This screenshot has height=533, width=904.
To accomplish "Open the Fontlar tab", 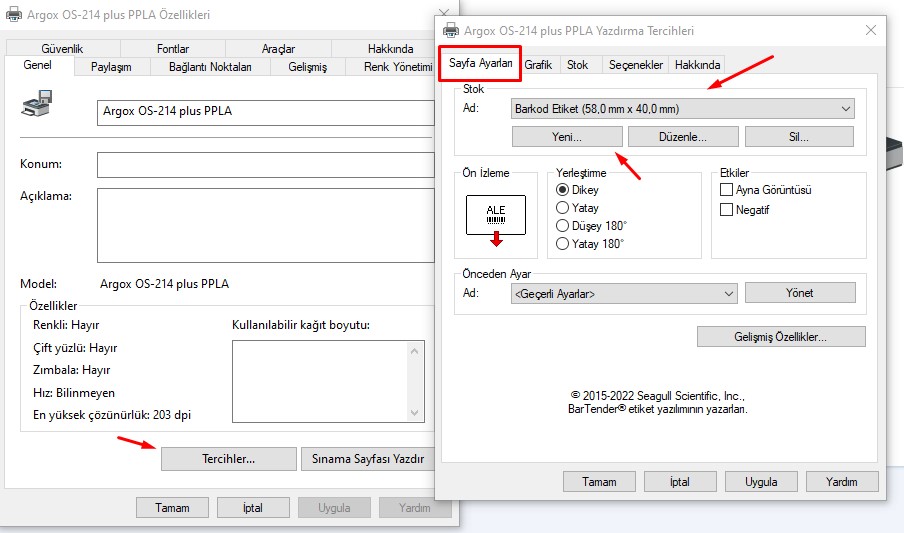I will click(x=172, y=49).
